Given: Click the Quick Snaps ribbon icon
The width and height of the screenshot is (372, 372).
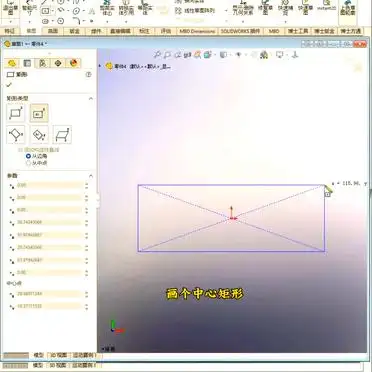Looking at the screenshot, I should click(x=286, y=8).
